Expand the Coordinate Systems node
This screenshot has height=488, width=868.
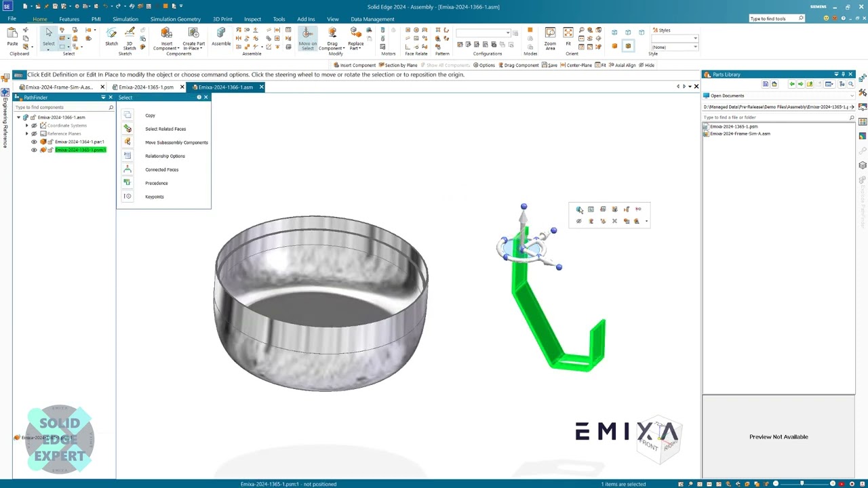click(x=26, y=125)
